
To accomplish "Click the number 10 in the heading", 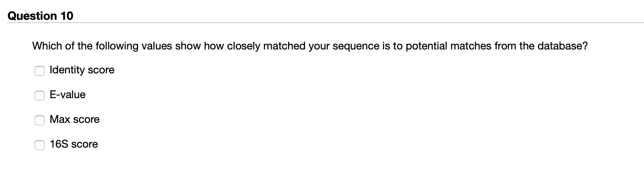I will [67, 16].
